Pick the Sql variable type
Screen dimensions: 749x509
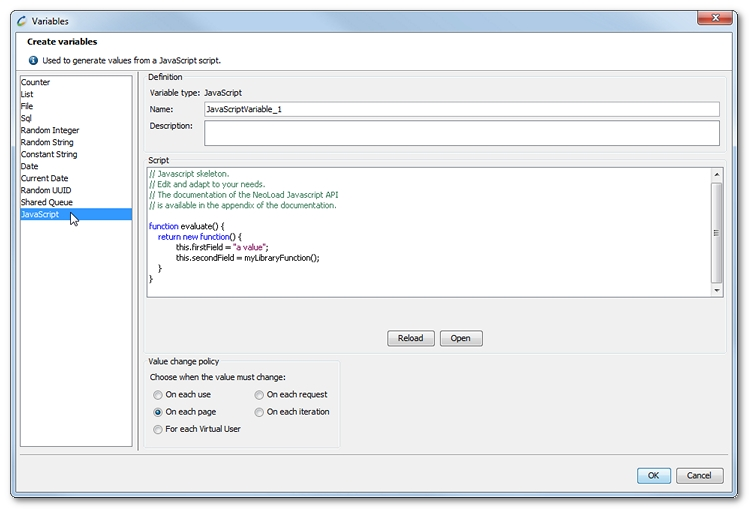(27, 118)
